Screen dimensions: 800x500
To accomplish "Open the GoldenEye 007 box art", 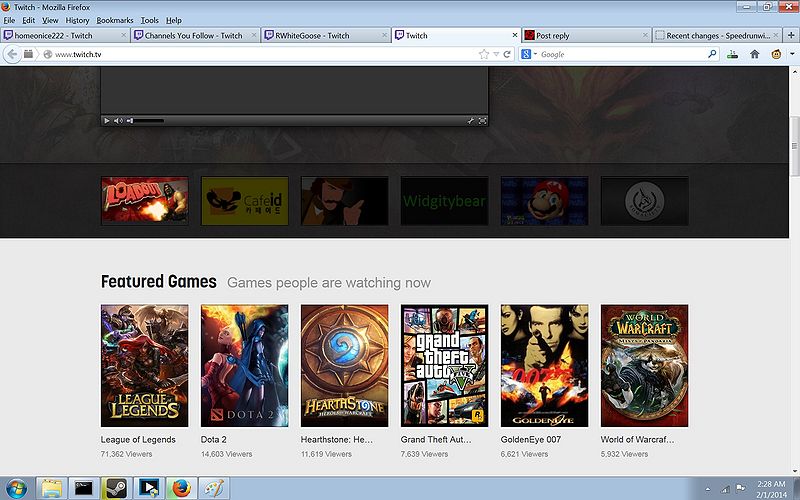I will point(544,365).
